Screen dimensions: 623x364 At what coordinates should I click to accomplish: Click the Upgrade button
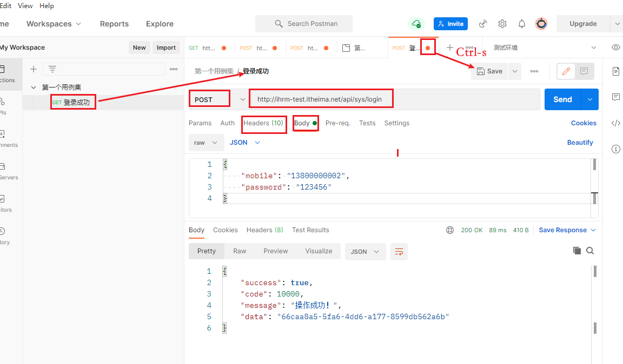(x=583, y=24)
